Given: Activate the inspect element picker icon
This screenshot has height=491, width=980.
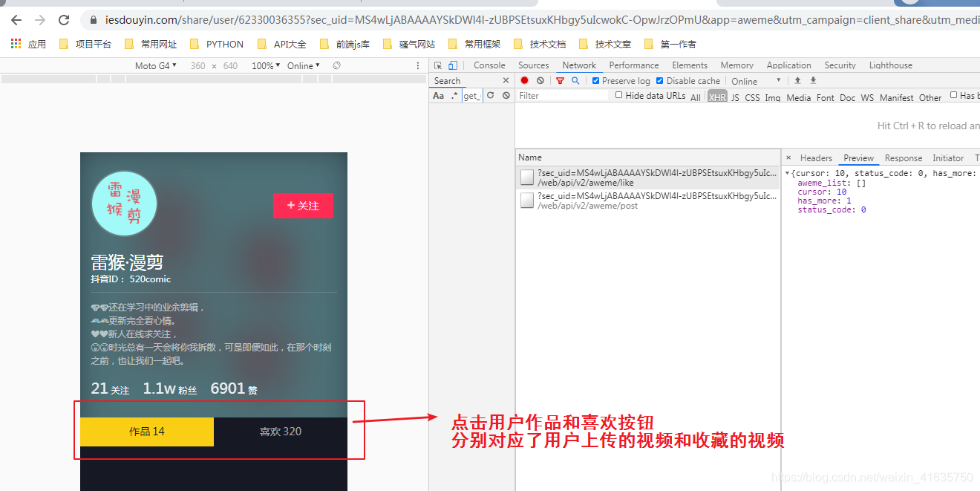Looking at the screenshot, I should [438, 65].
